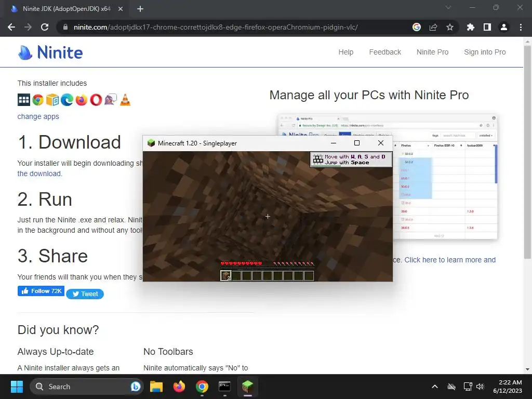Go forward with the browser forward arrow
The width and height of the screenshot is (532, 399).
[x=28, y=27]
